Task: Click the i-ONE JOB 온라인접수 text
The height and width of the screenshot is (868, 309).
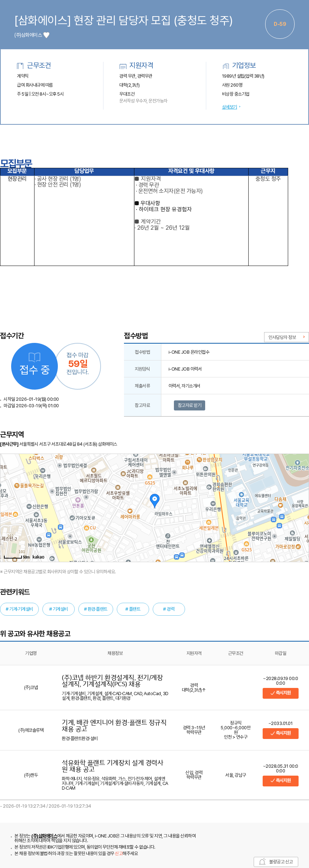Action: tap(189, 352)
